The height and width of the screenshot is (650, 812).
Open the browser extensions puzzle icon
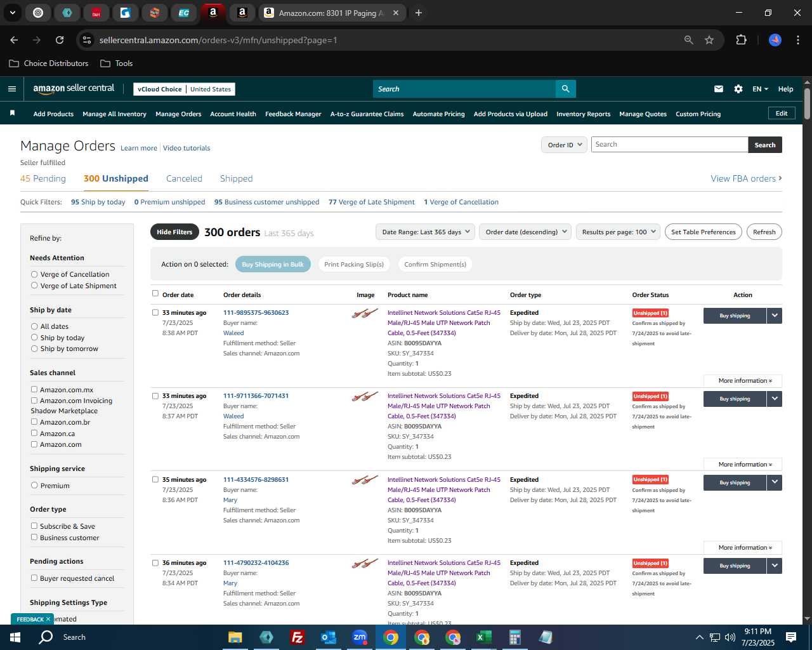point(741,40)
